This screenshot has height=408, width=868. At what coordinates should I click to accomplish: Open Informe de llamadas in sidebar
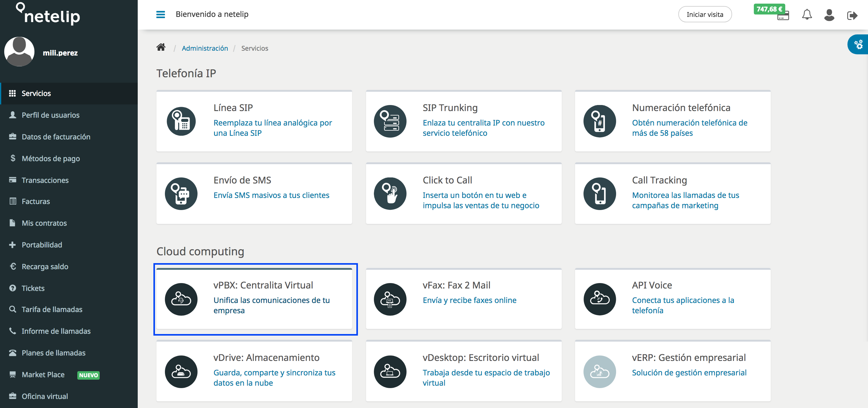69,331
